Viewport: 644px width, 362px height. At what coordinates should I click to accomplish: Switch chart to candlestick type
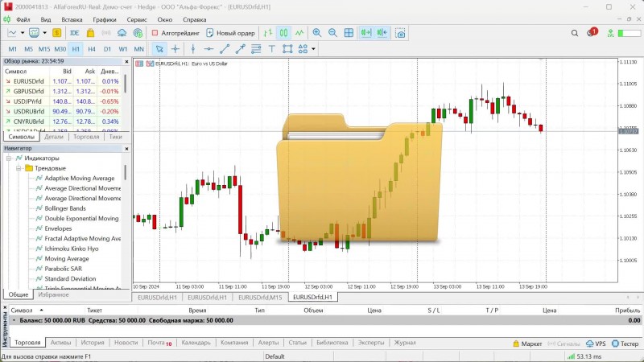284,33
